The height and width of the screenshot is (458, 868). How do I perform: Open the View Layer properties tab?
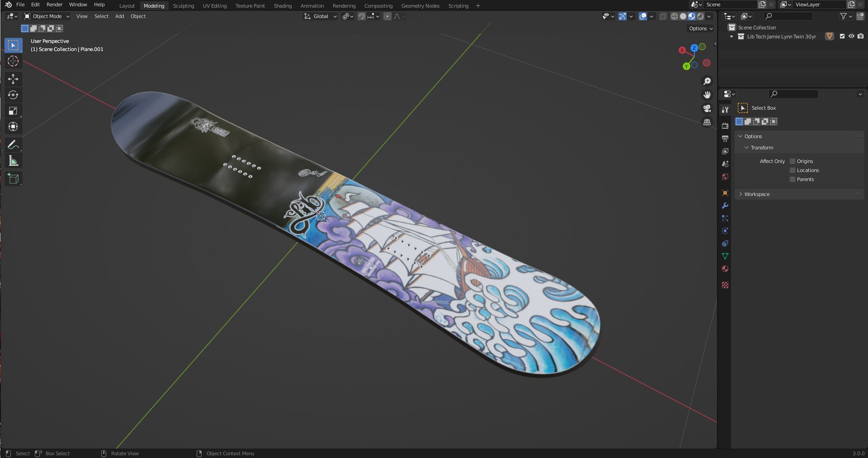(725, 151)
